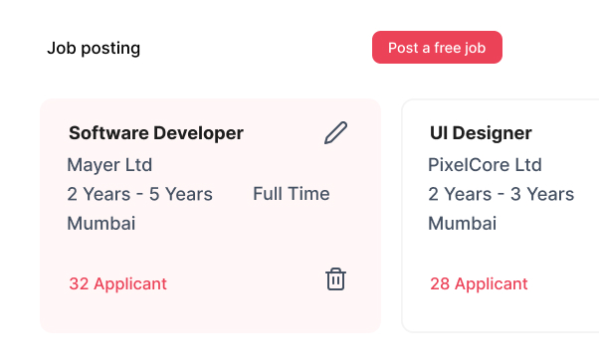The height and width of the screenshot is (364, 599).
Task: Click the Full Time job type label
Action: [x=292, y=194]
